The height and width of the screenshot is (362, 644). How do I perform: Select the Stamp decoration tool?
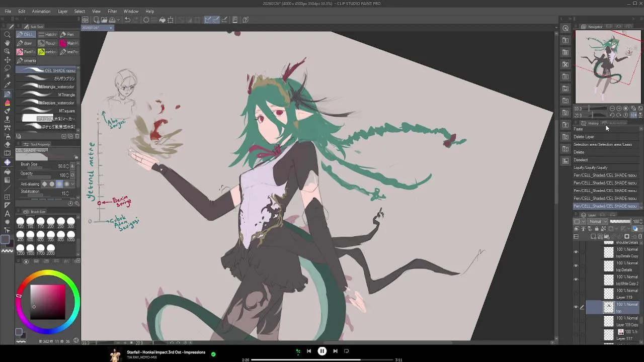(7, 120)
